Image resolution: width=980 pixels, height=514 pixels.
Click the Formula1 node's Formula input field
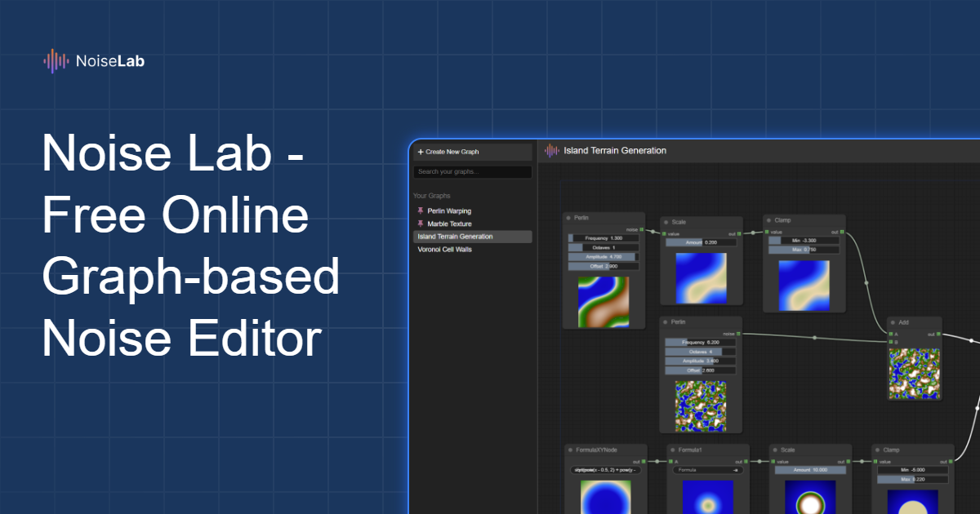707,470
